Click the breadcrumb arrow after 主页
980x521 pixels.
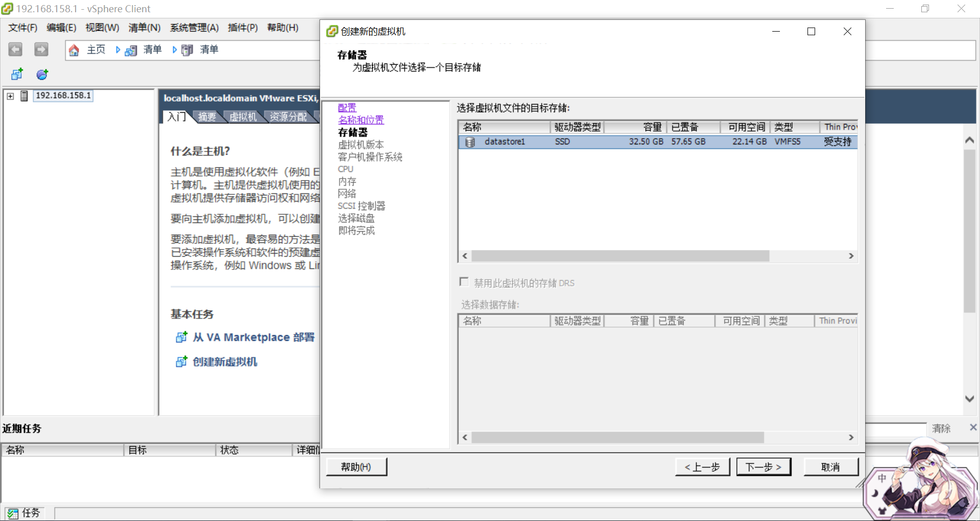pos(118,49)
